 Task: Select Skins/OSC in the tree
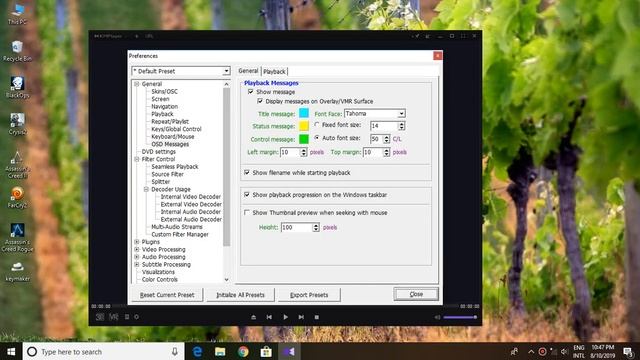164,91
